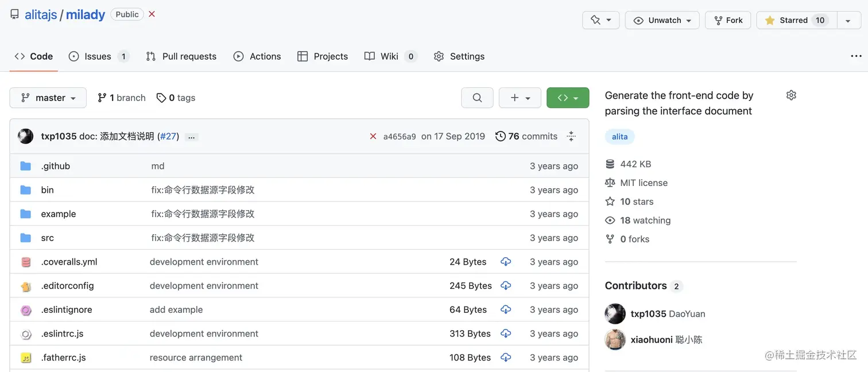868x372 pixels.
Task: View the 18 watching link
Action: pos(638,220)
